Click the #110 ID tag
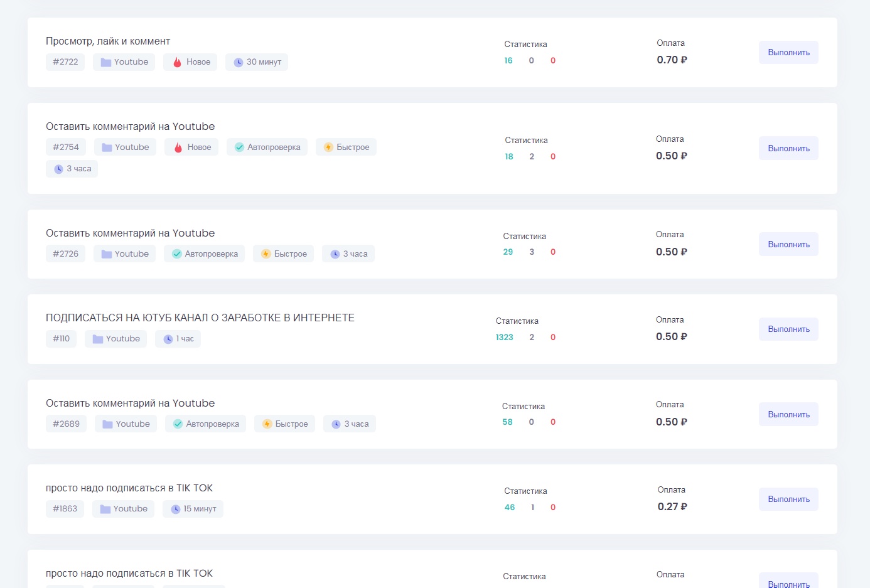Viewport: 870px width, 588px height. point(61,339)
